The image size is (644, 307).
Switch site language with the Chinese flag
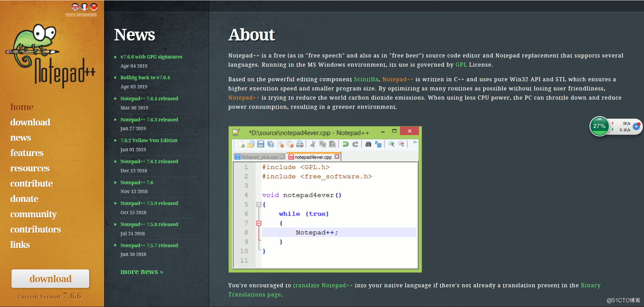94,7
